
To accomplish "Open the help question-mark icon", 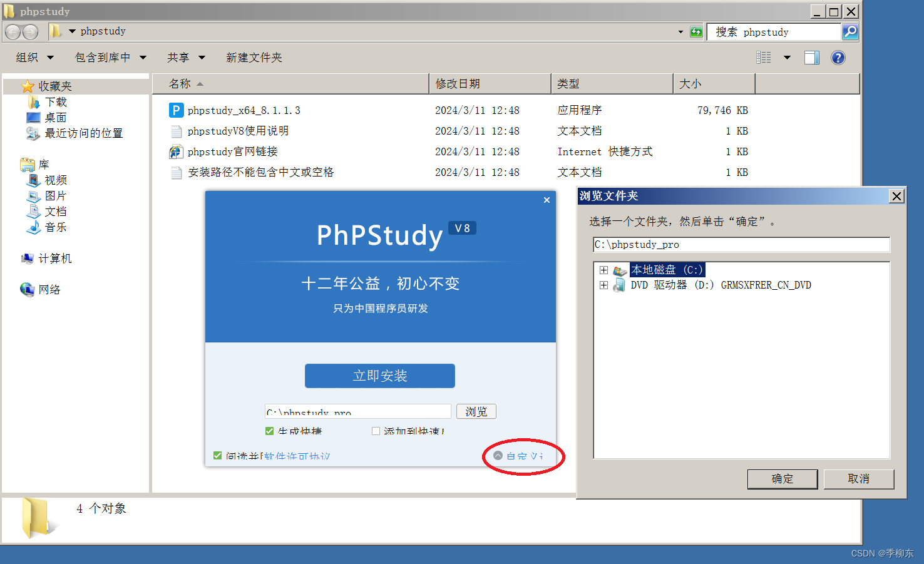I will (838, 58).
